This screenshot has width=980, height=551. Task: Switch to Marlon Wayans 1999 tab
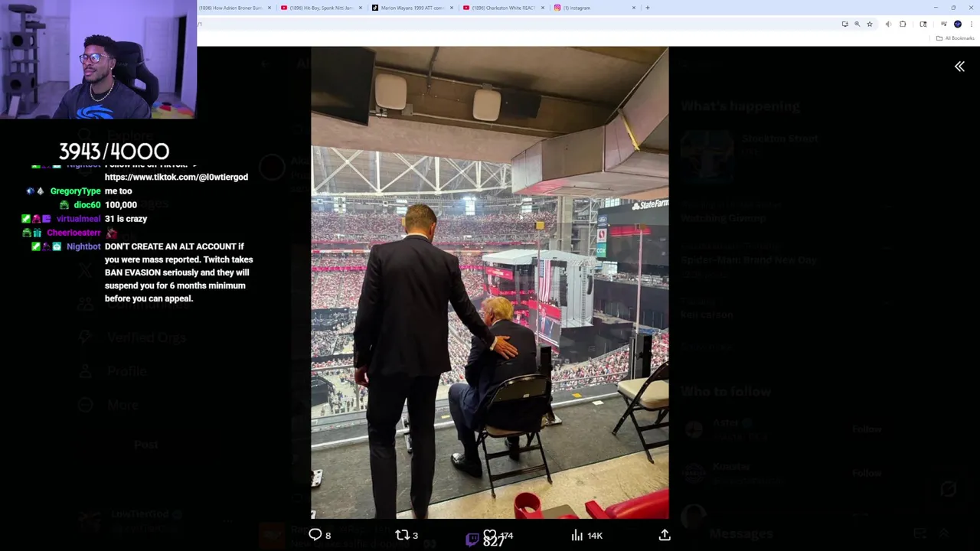click(x=412, y=8)
